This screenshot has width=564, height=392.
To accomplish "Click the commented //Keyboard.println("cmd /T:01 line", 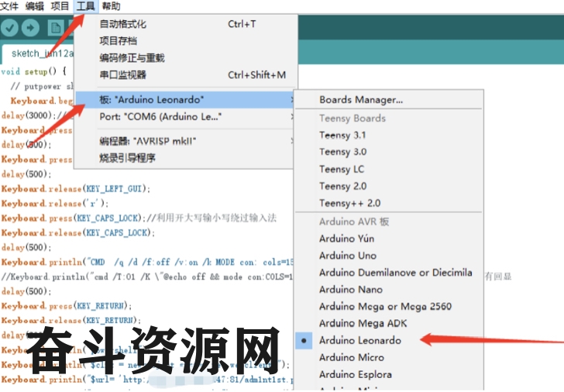I will [x=147, y=277].
